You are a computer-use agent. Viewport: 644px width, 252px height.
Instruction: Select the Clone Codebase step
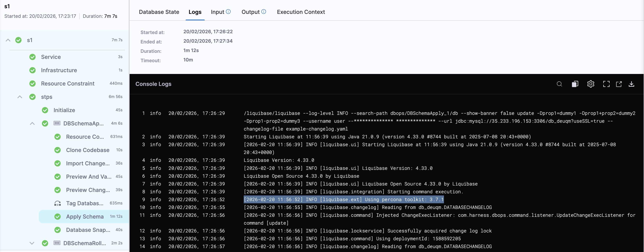pyautogui.click(x=88, y=150)
